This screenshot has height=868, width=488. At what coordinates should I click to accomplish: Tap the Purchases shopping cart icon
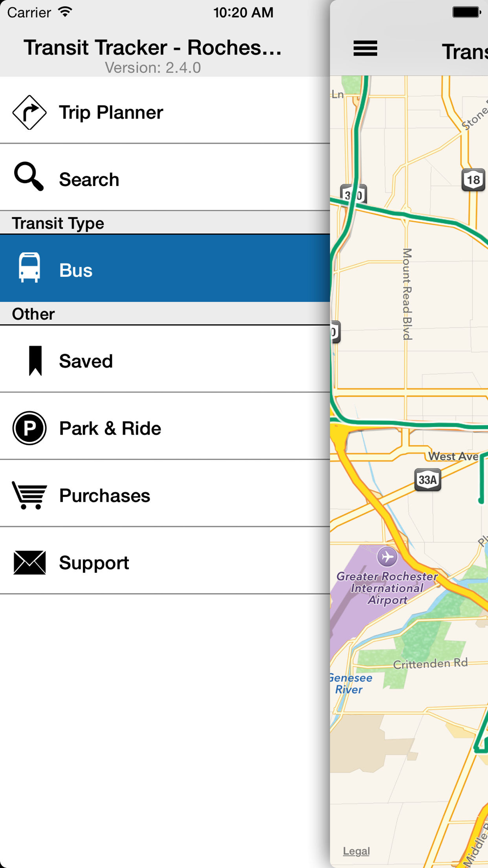tap(29, 496)
